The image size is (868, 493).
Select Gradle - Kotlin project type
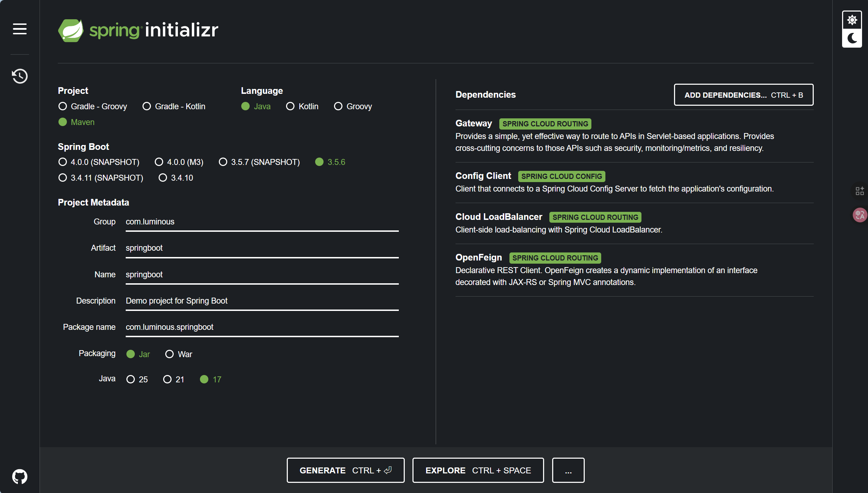147,106
